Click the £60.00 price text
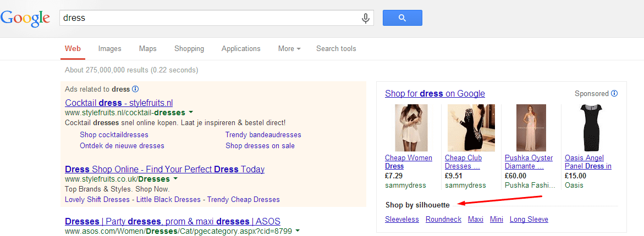Image resolution: width=644 pixels, height=236 pixels. (x=515, y=176)
